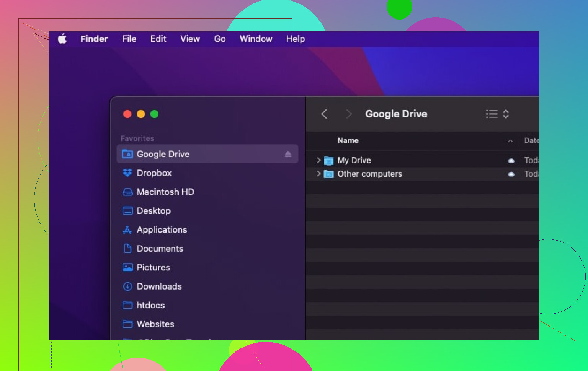Open Applications label in sidebar

[162, 230]
